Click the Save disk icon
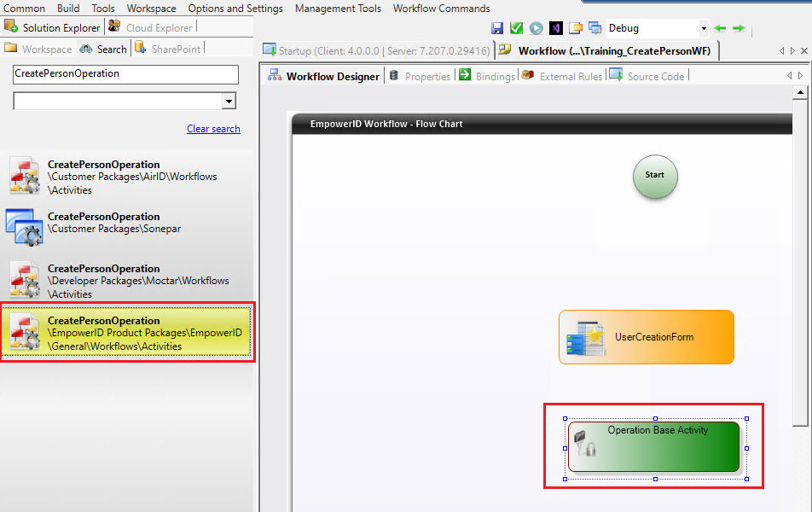 click(497, 28)
